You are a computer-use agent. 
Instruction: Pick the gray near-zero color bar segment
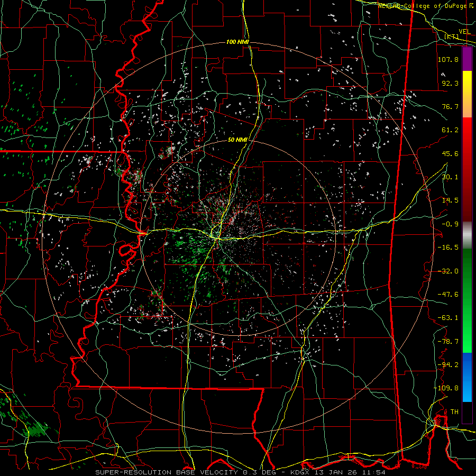[467, 235]
